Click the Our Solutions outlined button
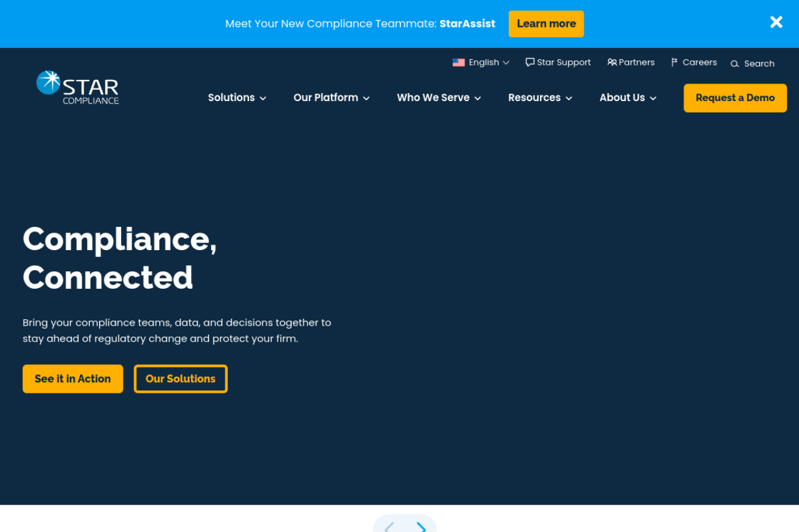 pos(180,379)
